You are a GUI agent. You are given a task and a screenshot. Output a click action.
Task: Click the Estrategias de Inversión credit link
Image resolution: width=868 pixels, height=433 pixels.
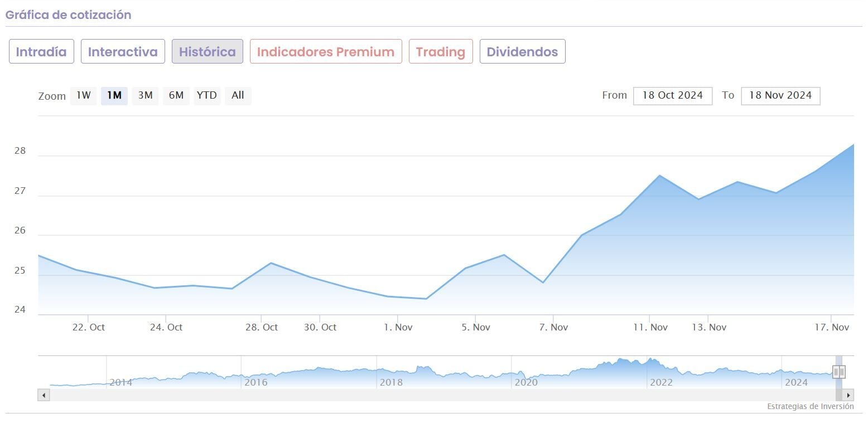click(810, 406)
